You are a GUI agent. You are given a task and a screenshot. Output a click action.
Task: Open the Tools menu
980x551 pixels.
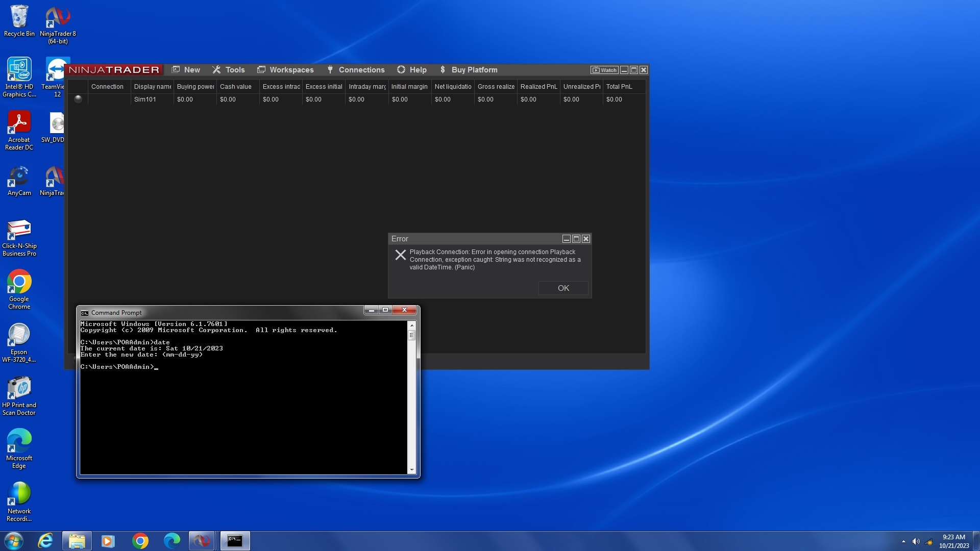[229, 70]
